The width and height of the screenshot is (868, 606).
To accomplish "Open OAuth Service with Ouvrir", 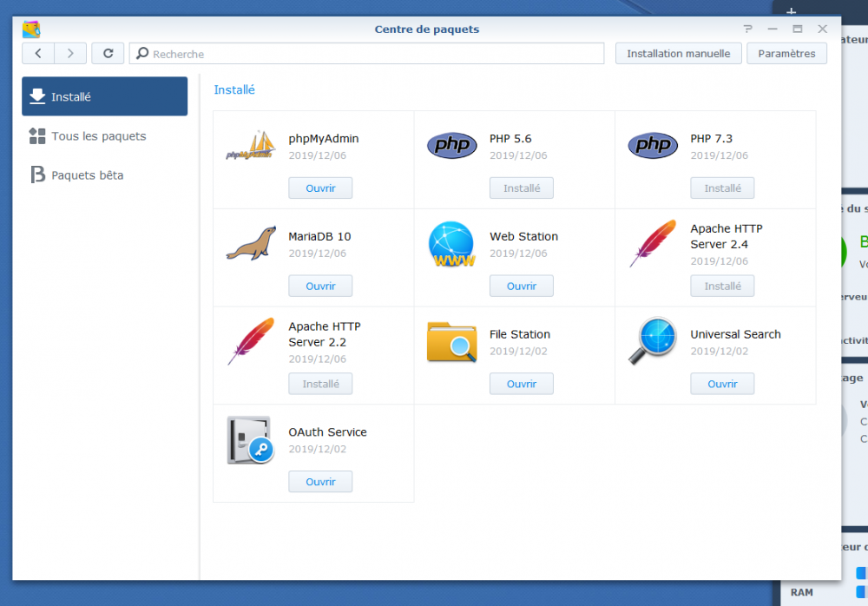I will (320, 482).
